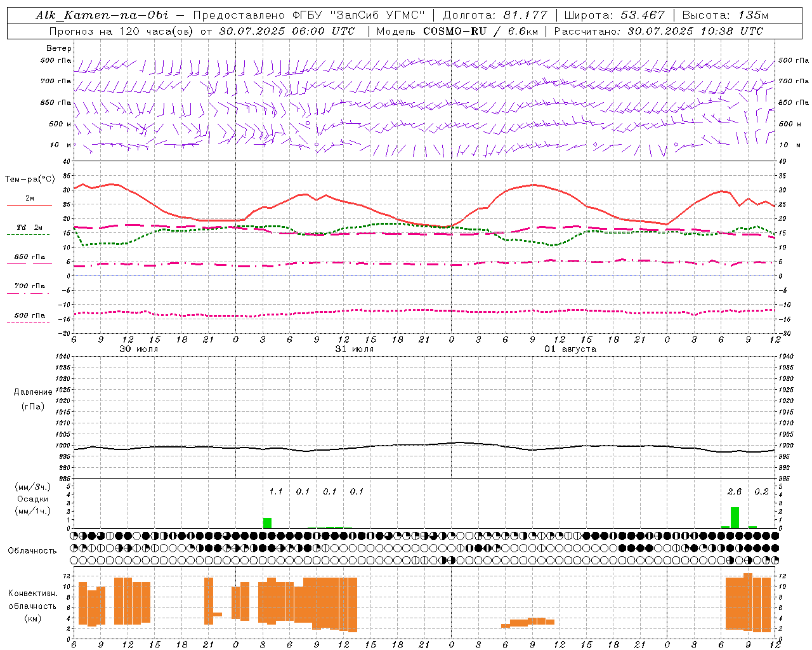Click the 2м temperature legend label
The width and height of the screenshot is (812, 650).
30,198
